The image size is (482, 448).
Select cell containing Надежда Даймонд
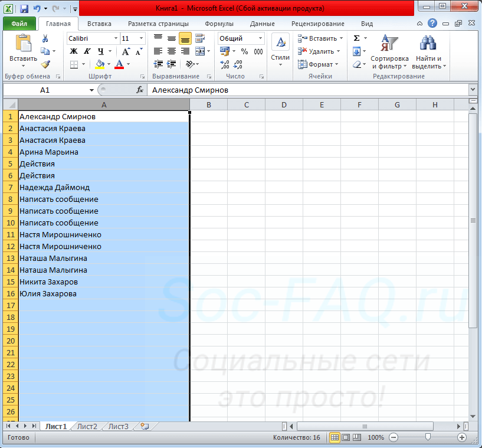click(54, 187)
